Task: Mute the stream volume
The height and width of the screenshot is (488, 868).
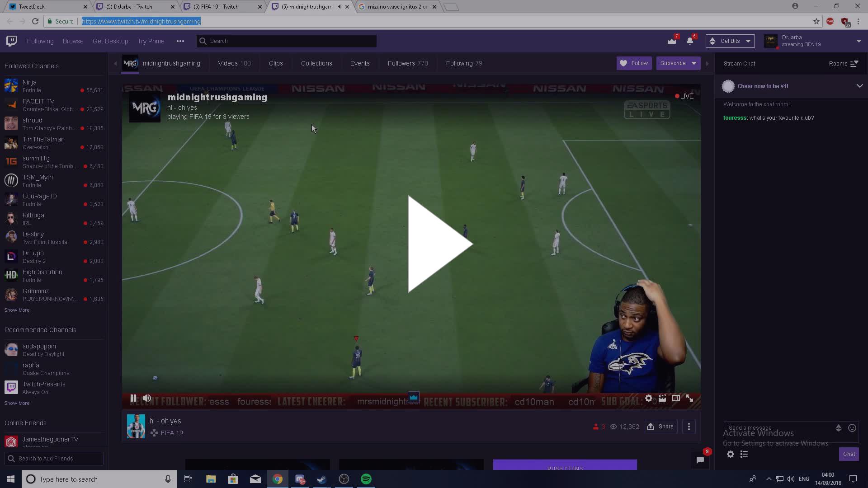Action: coord(147,399)
